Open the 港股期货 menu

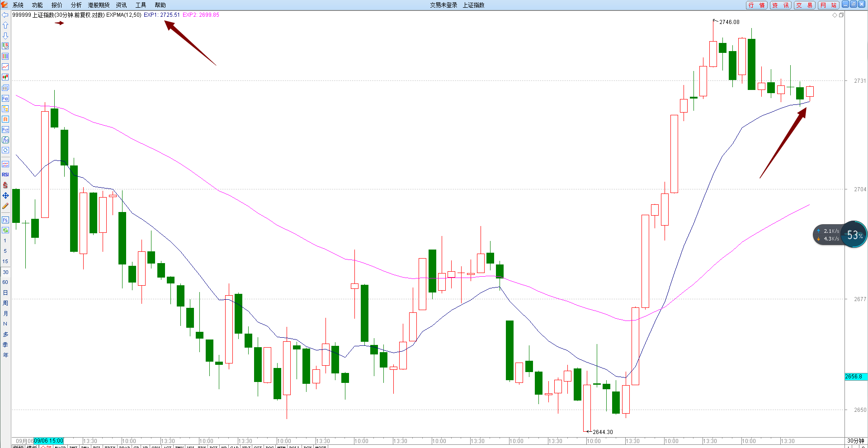99,5
